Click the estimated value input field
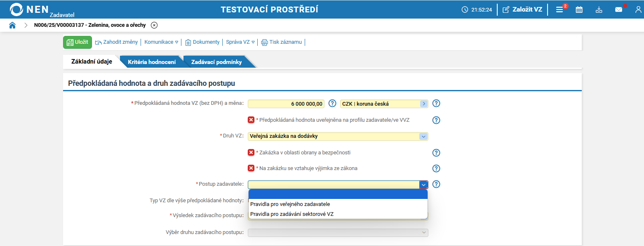 point(287,104)
